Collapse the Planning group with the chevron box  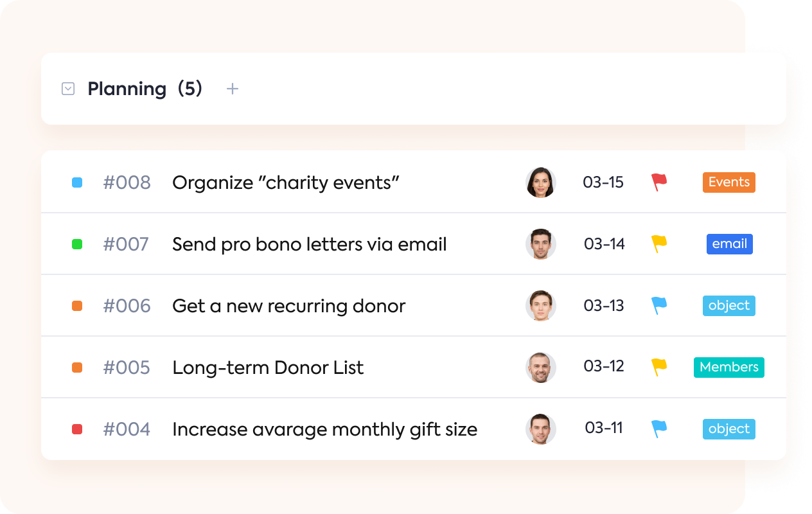(x=68, y=89)
